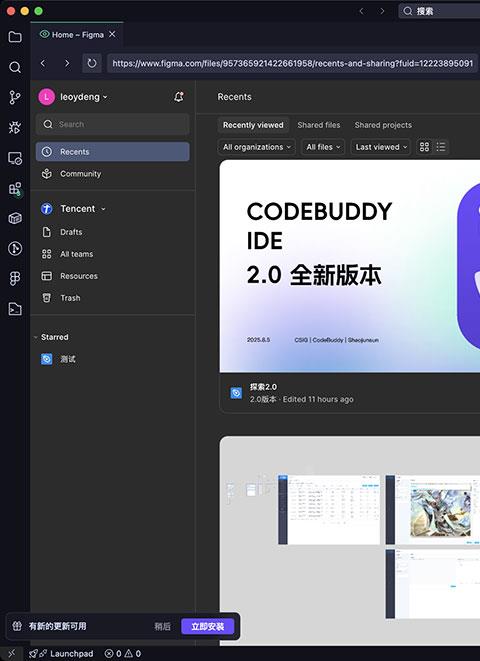Open the Extensions icon in the activity bar
This screenshot has height=661, width=480.
tap(15, 188)
